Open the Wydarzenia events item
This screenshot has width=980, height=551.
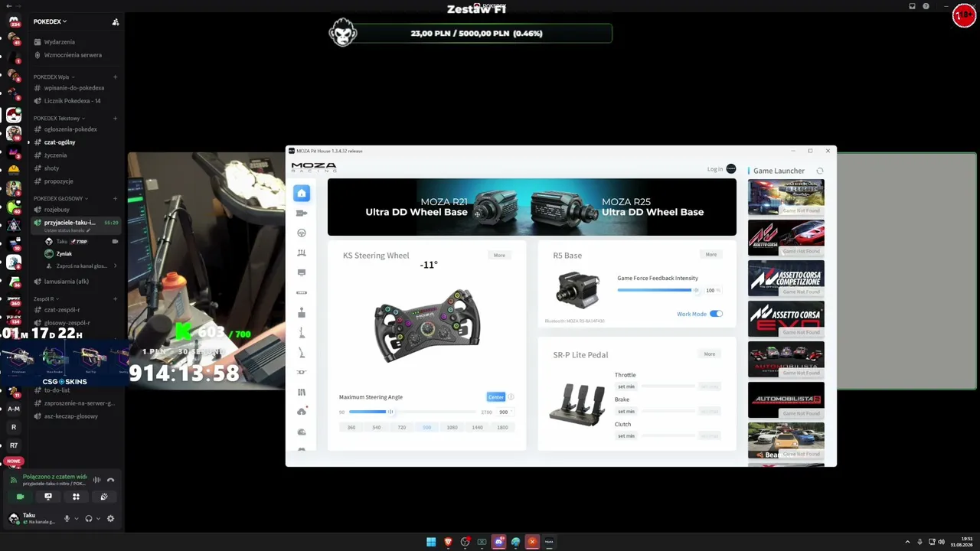[x=60, y=42]
